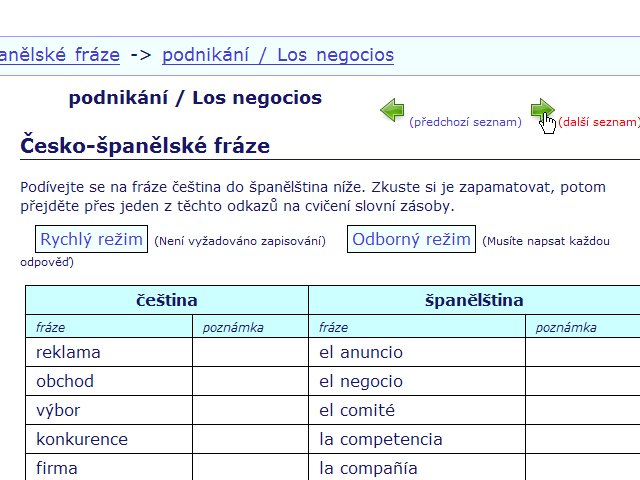Select the 'el negocio' phrase cell
The image size is (640, 480).
(417, 381)
